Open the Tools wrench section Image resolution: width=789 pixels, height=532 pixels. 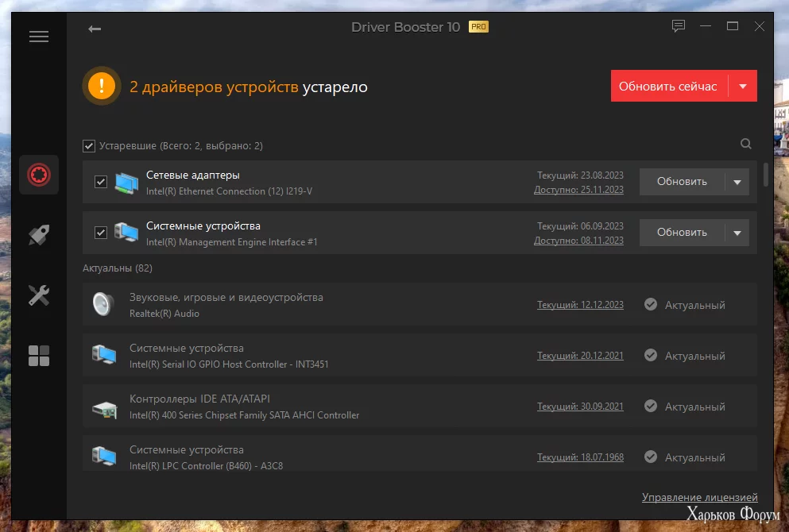click(x=39, y=295)
